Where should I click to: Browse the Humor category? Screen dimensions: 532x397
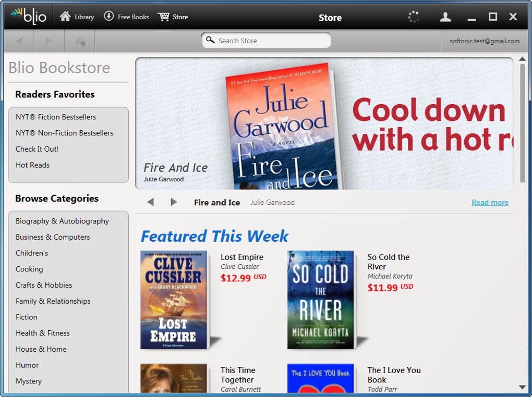[x=27, y=365]
